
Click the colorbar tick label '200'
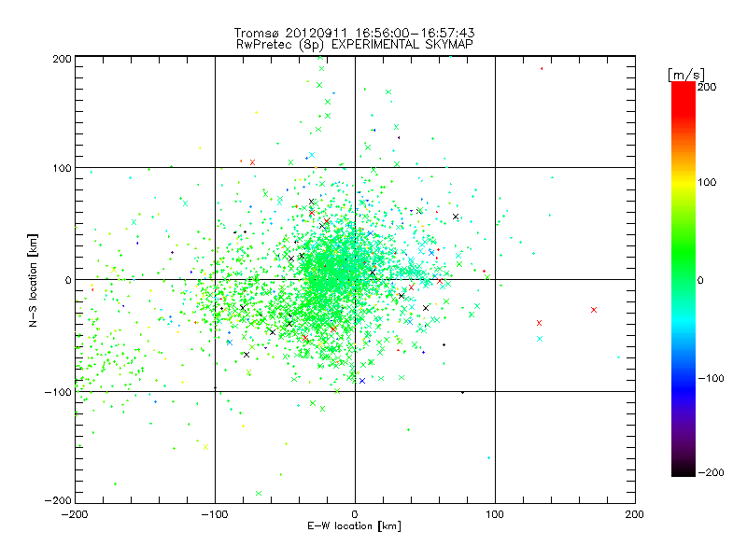[x=707, y=87]
